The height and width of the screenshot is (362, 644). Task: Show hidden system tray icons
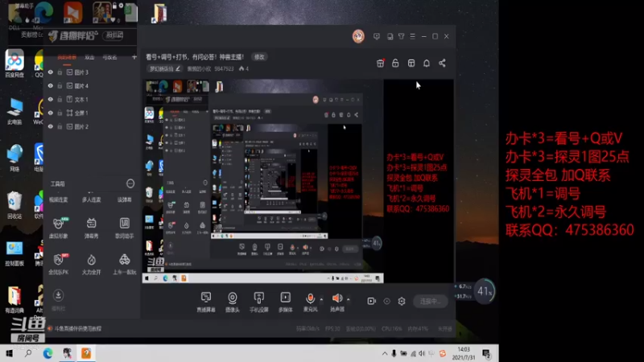(x=385, y=353)
